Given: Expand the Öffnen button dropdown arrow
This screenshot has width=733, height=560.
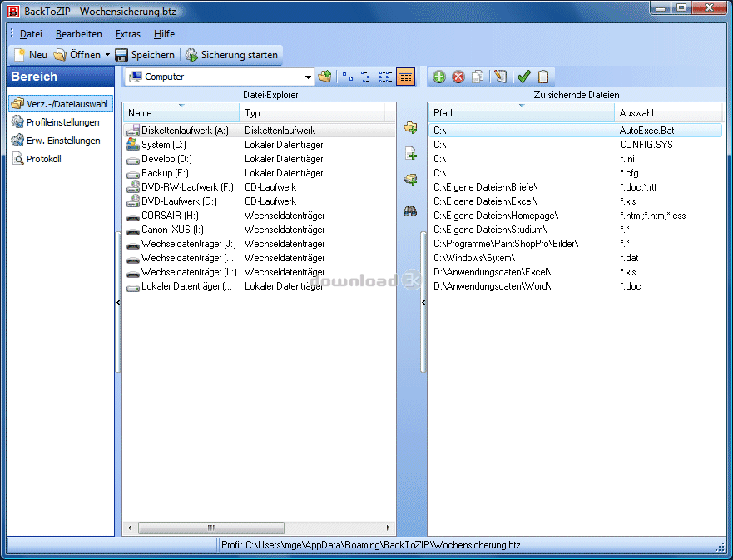Looking at the screenshot, I should pyautogui.click(x=107, y=55).
